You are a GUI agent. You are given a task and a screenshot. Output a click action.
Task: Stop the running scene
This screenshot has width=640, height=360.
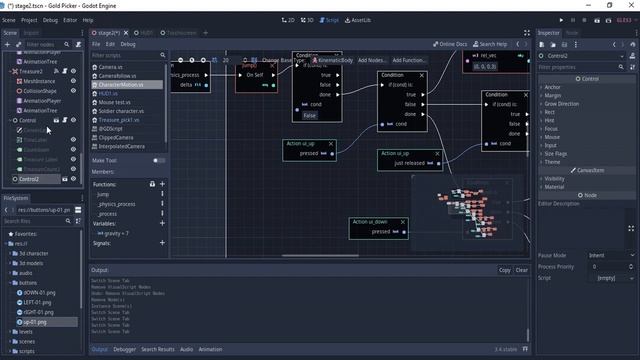[x=584, y=20]
